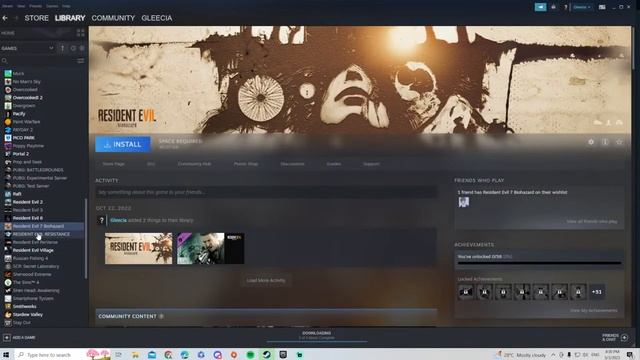
Task: Click the Add a Game button
Action: coord(19,338)
